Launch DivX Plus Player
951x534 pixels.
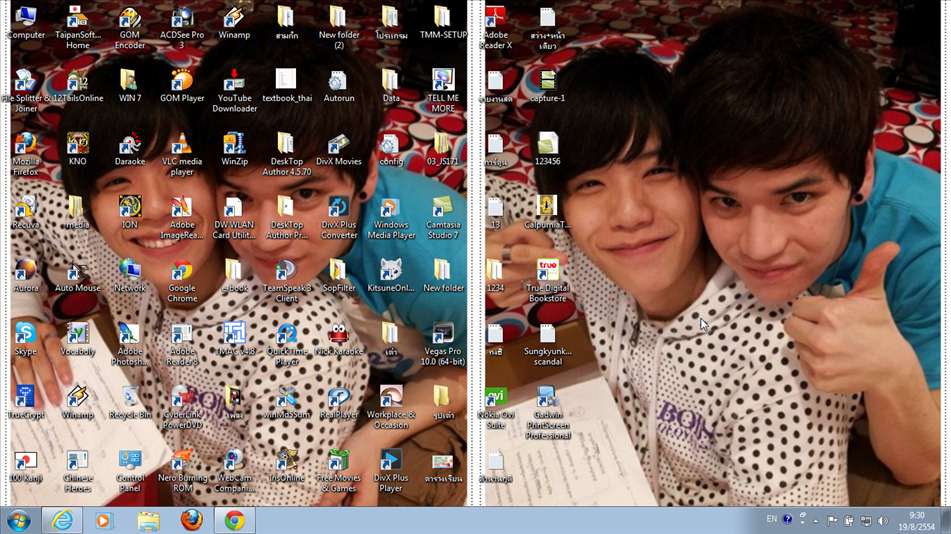pyautogui.click(x=391, y=471)
